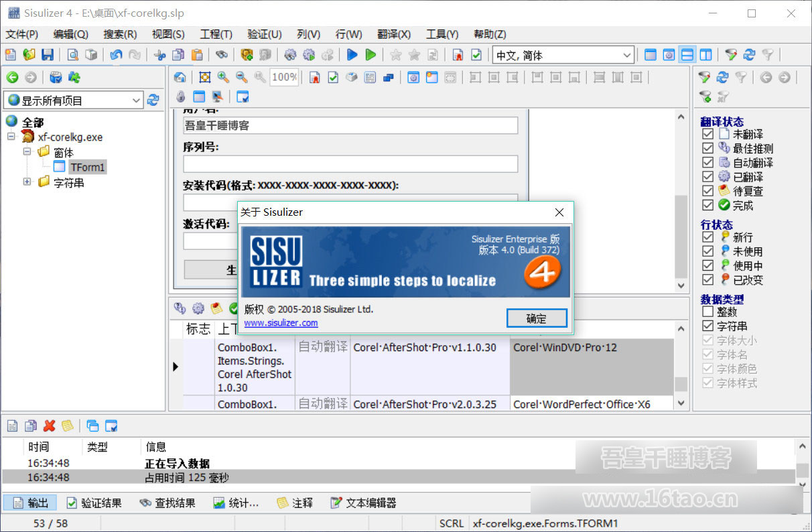The image size is (812, 532).
Task: Click the scissors Cut icon
Action: pyautogui.click(x=159, y=55)
